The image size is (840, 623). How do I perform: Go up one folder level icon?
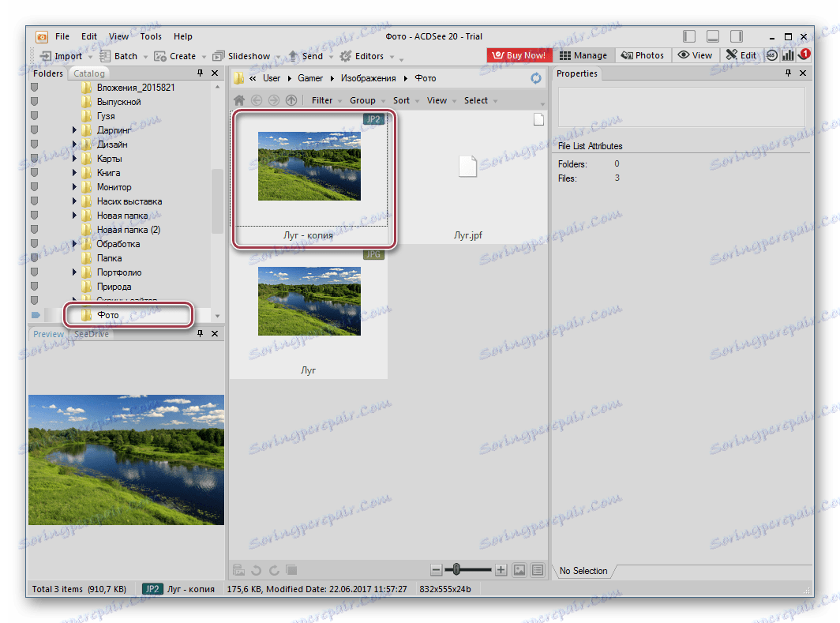coord(291,100)
